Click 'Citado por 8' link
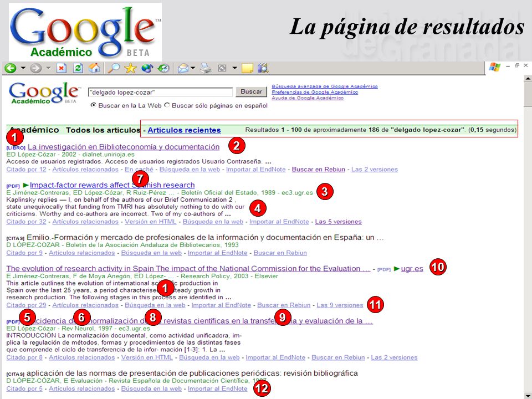The width and height of the screenshot is (532, 399). point(24,357)
